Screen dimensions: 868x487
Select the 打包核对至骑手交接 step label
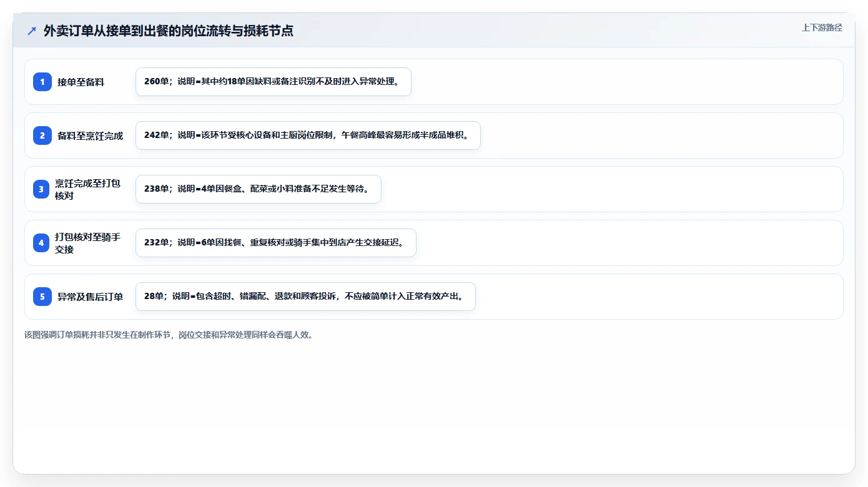coord(87,243)
